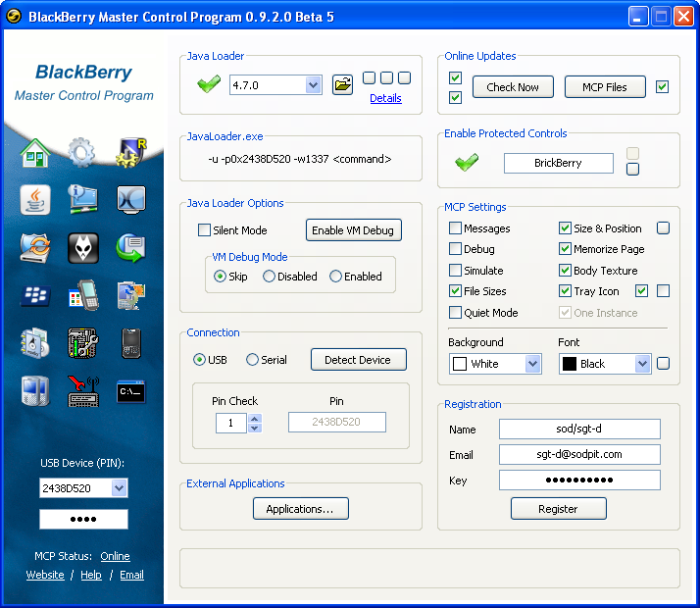Open External Applications... button

[300, 509]
